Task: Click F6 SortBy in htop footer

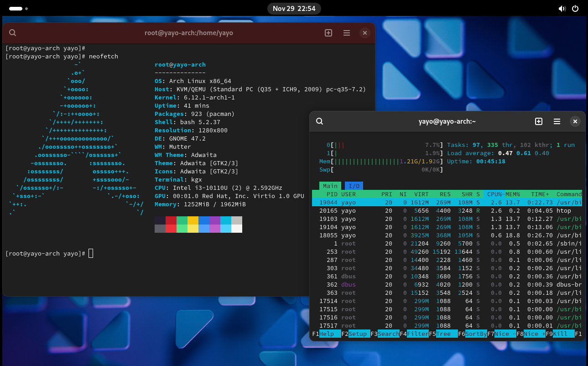Action: tap(473, 334)
